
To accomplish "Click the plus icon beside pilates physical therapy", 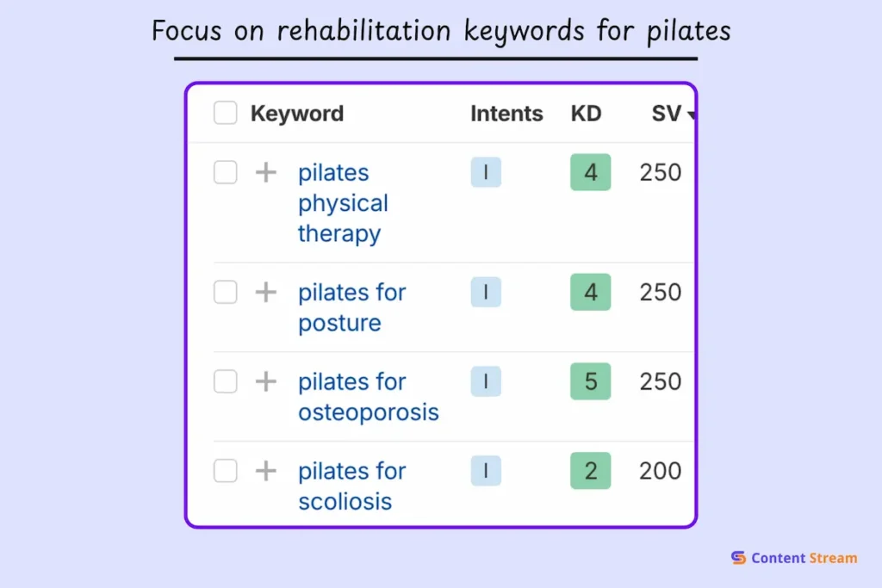I will pyautogui.click(x=267, y=172).
